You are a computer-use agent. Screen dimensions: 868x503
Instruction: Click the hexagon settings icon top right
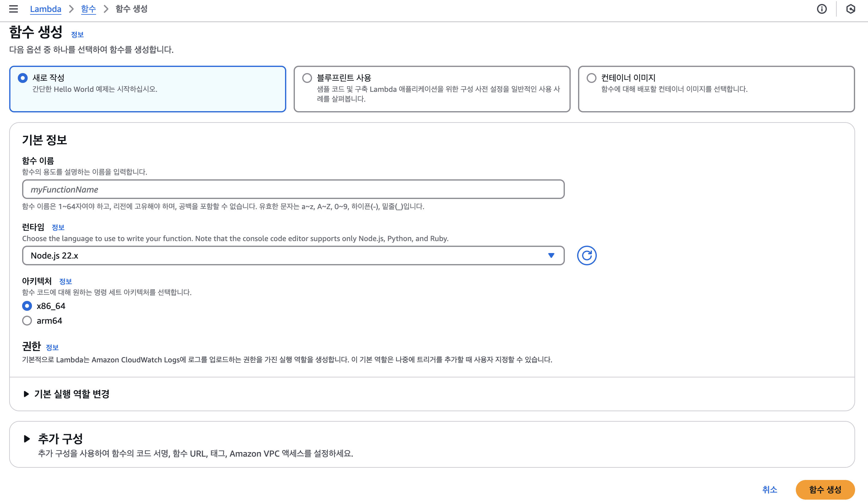coord(850,9)
